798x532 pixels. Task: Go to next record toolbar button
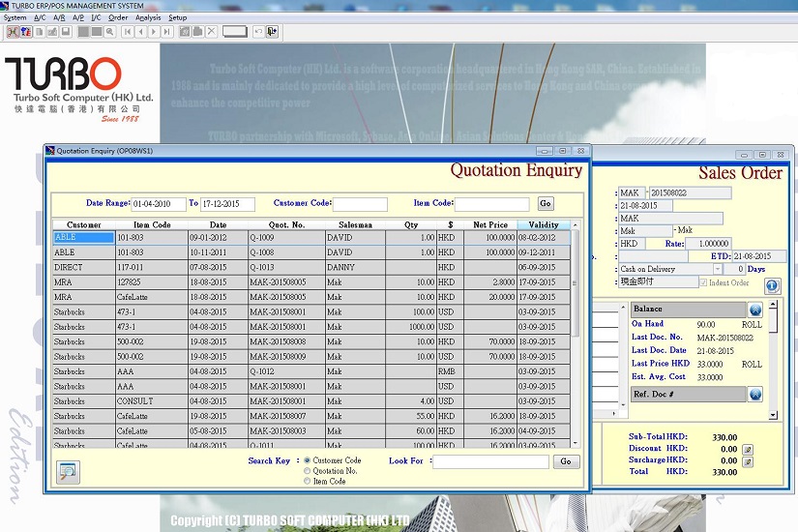click(x=154, y=32)
